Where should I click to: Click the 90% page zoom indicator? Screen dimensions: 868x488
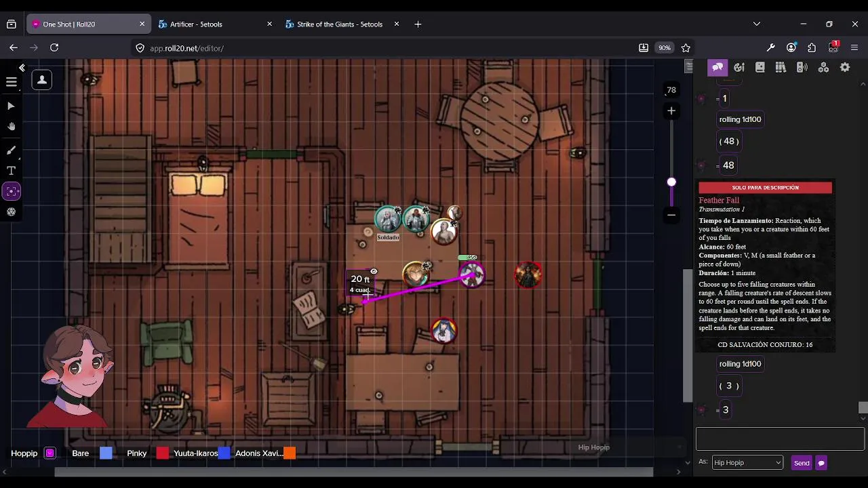664,47
